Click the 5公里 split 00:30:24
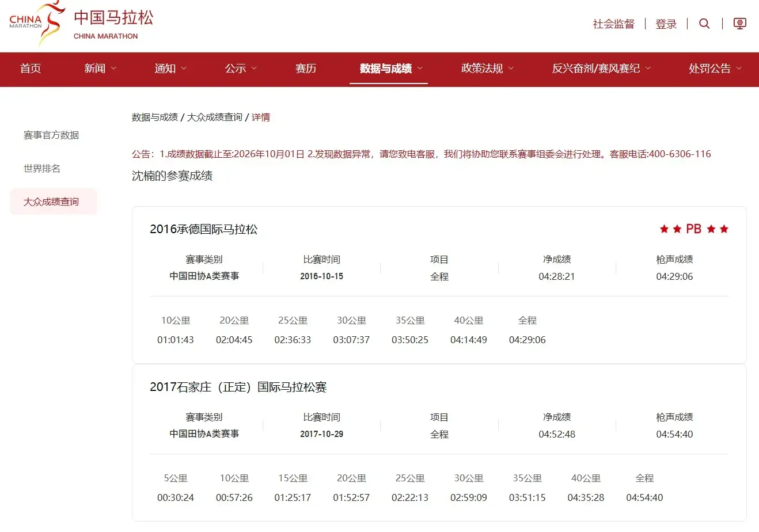 coord(176,497)
